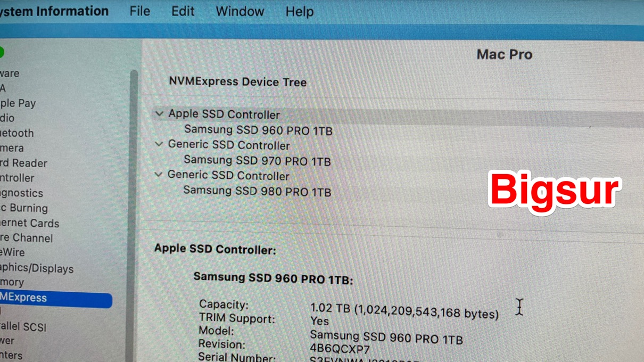Open the File menu
The width and height of the screenshot is (644, 362).
[140, 11]
